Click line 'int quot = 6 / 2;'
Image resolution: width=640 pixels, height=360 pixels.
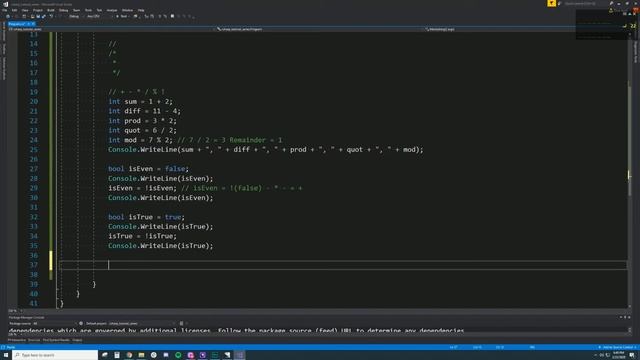pos(142,130)
